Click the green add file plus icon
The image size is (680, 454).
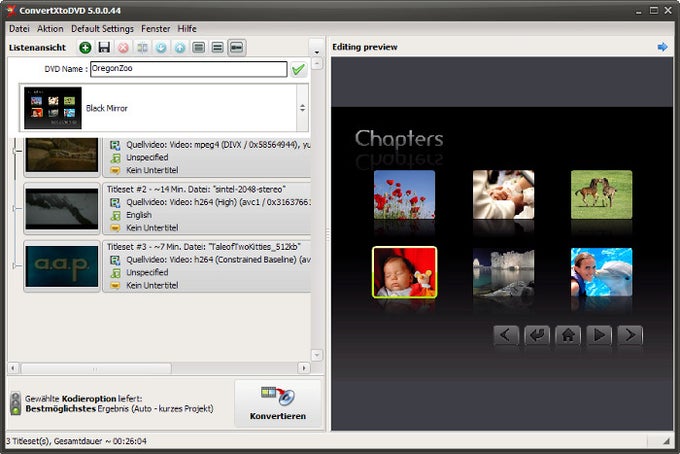pyautogui.click(x=85, y=47)
